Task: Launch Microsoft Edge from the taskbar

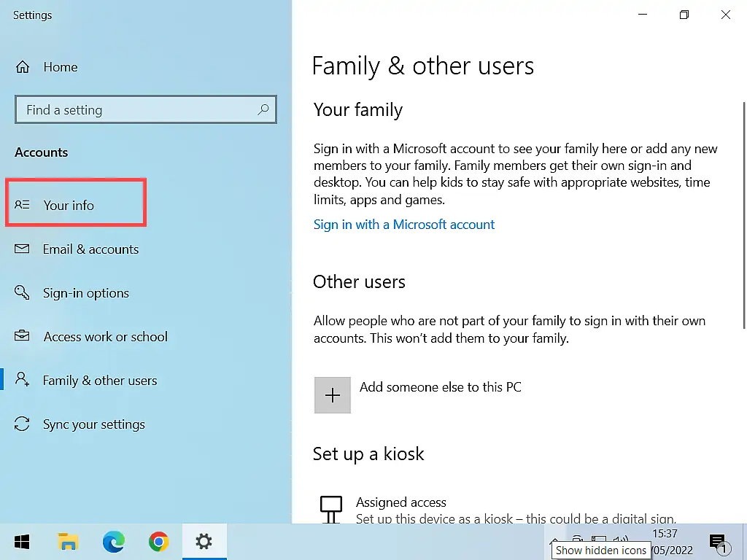Action: click(x=113, y=542)
